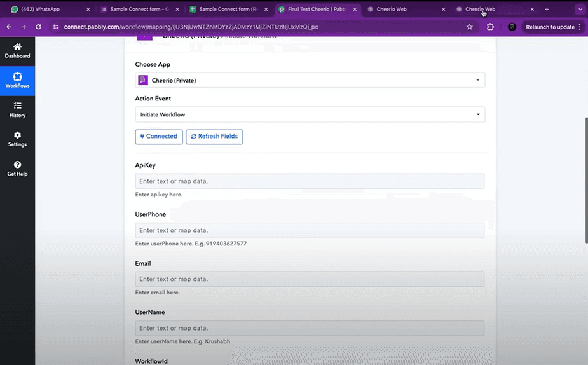This screenshot has height=365, width=588.
Task: Reload the page with refresh icon
Action: (38, 27)
